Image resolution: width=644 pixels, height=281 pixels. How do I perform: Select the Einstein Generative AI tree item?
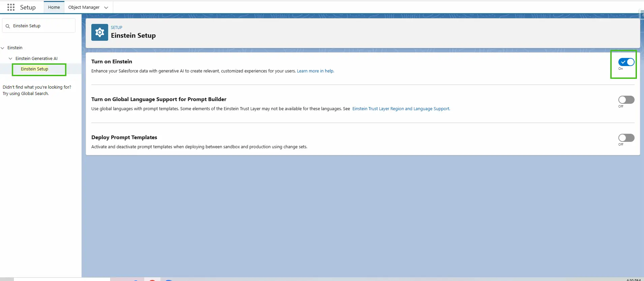pos(36,59)
